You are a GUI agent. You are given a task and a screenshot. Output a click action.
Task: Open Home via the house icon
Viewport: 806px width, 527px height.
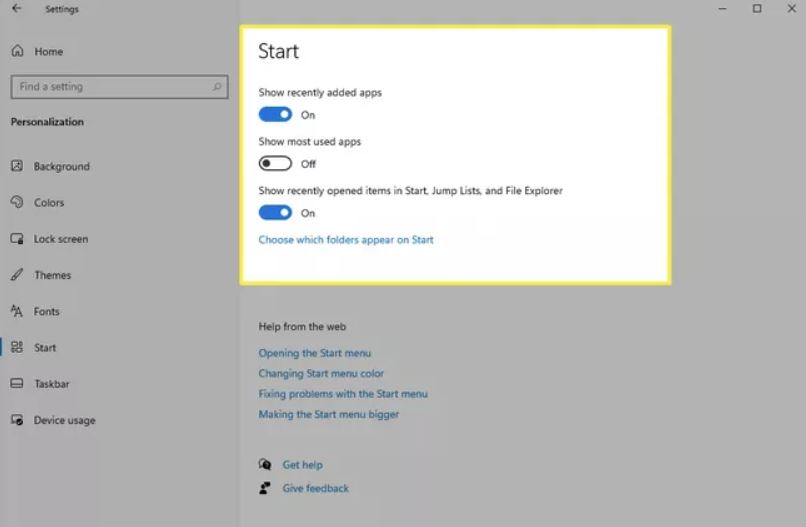click(17, 51)
